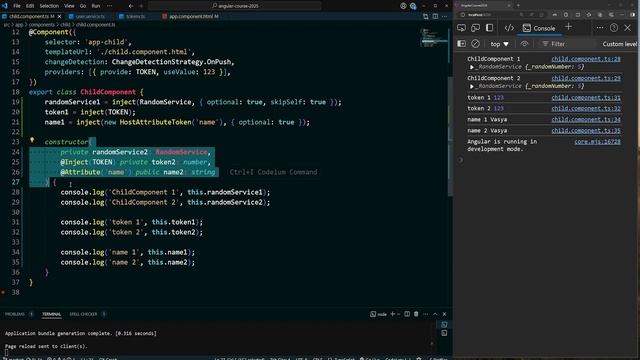Select the second terminal instance icon
Screen dimensions: 640x360
[x=444, y=333]
